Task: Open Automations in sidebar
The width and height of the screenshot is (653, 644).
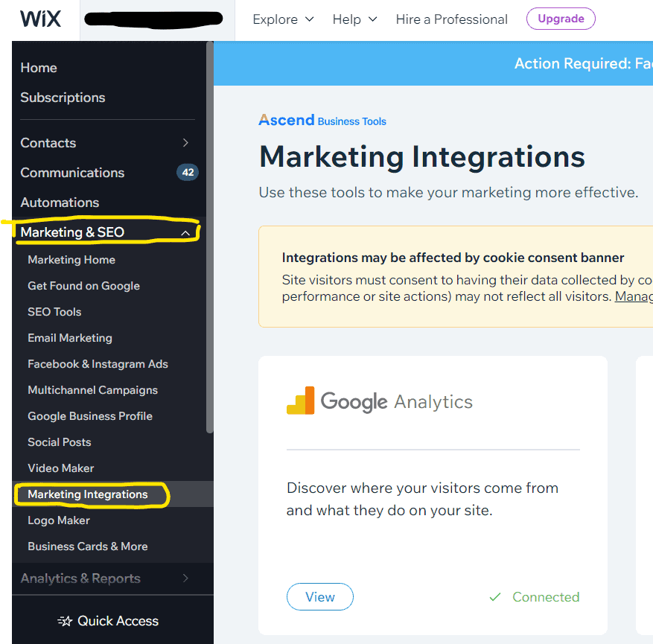Action: tap(60, 203)
